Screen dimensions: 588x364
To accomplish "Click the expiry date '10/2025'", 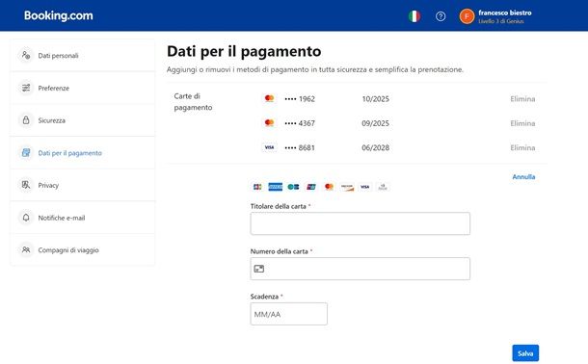I will point(375,99).
